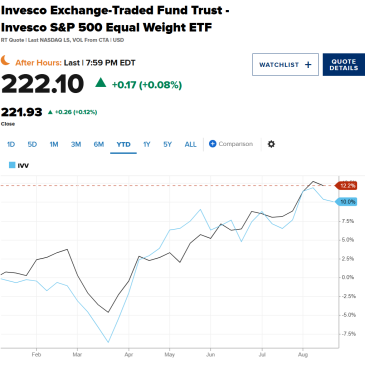Click the red 12.2% price marker
365x365 pixels.
coord(346,186)
